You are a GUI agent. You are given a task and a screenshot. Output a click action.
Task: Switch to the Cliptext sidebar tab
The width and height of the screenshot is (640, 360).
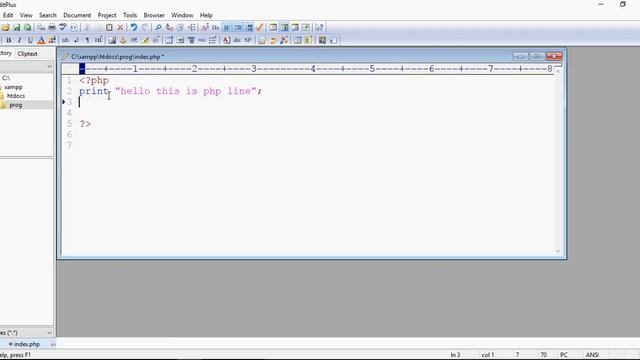click(x=27, y=53)
